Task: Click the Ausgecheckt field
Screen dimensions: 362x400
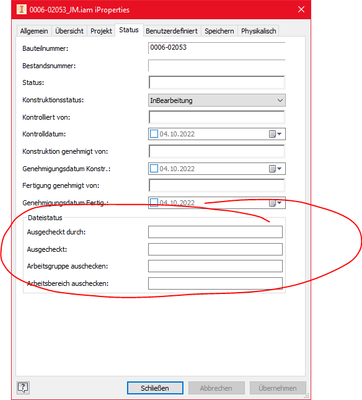Action: pos(215,249)
